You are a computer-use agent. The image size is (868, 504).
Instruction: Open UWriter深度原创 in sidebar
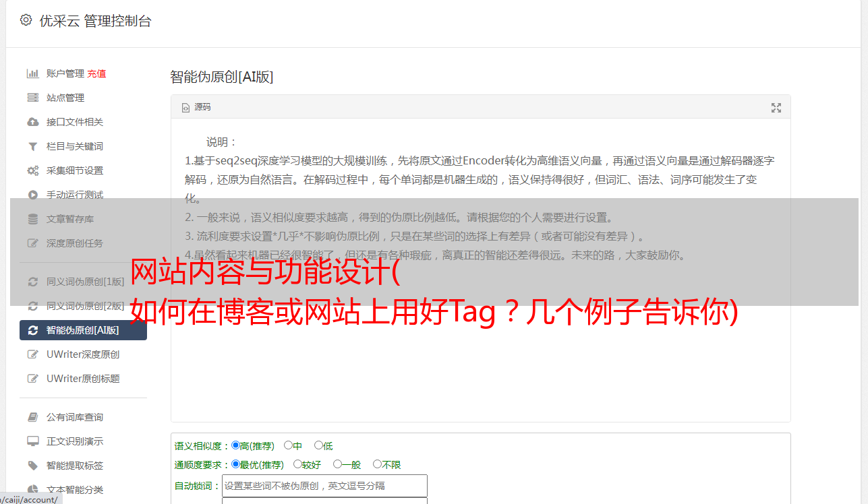click(x=83, y=354)
